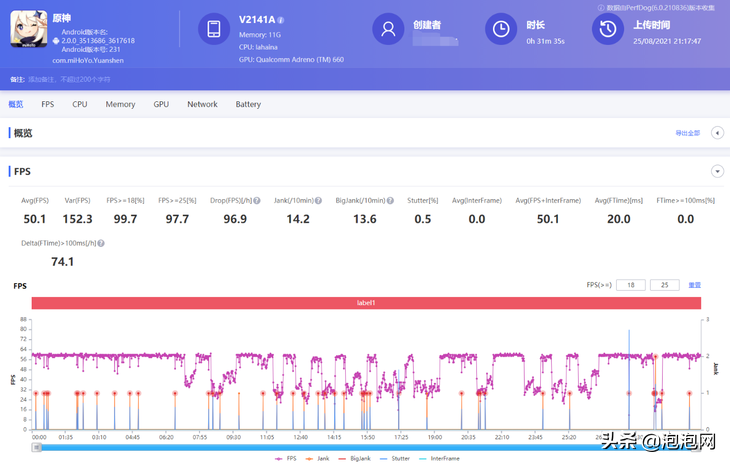Open help icon beside Jank(/10min)
Image resolution: width=730 pixels, height=464 pixels.
pyautogui.click(x=318, y=201)
